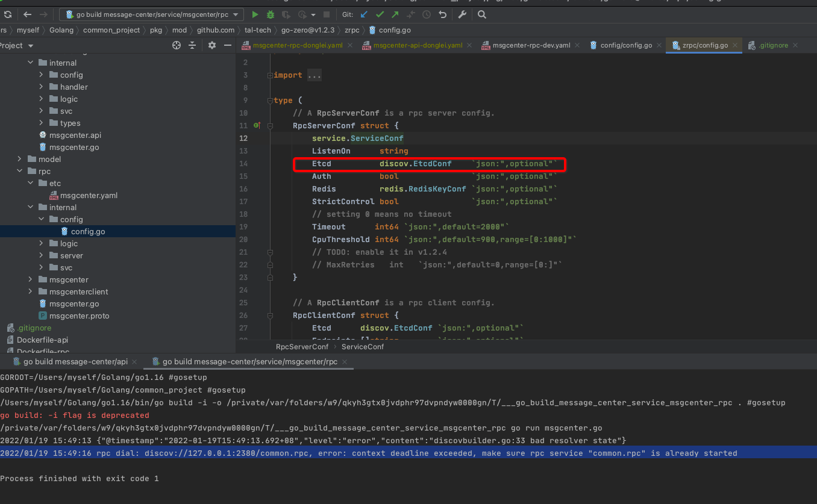
Task: Expand the folded import block on line 3
Action: coord(269,75)
